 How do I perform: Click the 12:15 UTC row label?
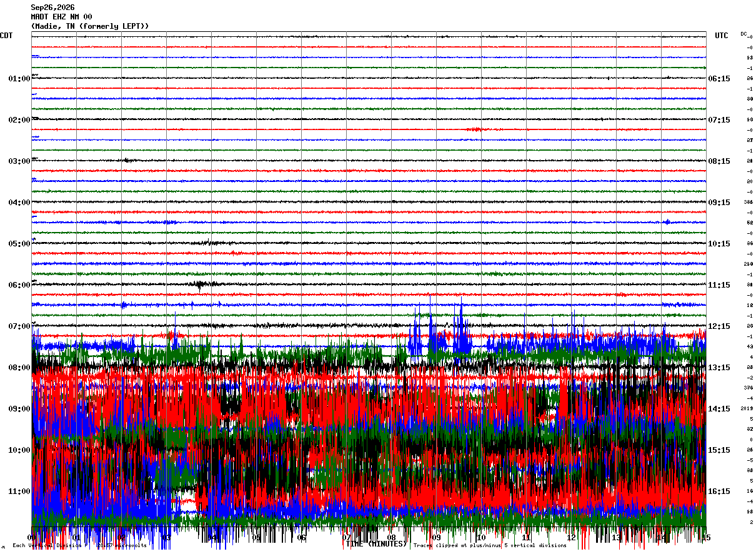coord(719,326)
